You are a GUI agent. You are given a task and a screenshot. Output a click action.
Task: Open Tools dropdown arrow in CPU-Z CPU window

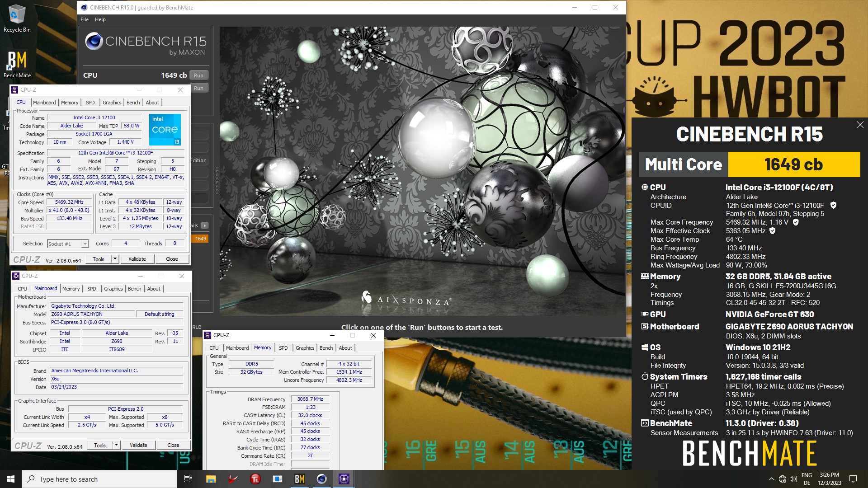(x=115, y=259)
